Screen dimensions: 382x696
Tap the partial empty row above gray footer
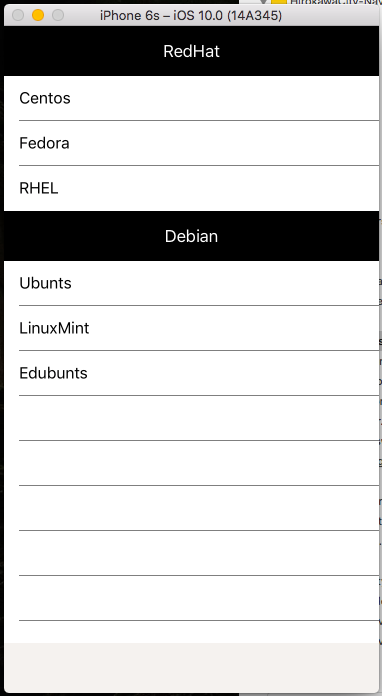point(191,632)
